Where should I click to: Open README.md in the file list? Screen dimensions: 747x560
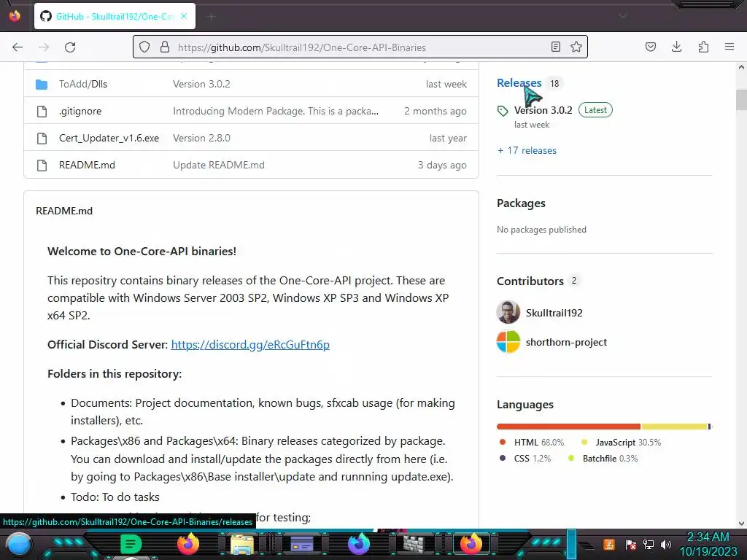tap(87, 166)
